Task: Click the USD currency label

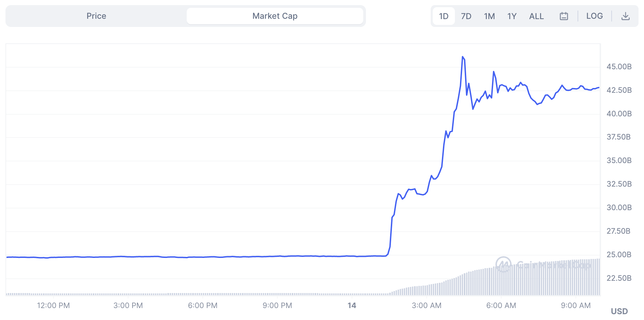Action: [x=619, y=311]
